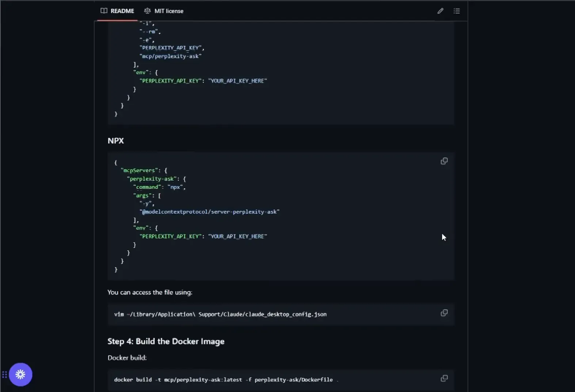Image resolution: width=575 pixels, height=392 pixels.
Task: Click the vim ~/Library/Application\ Support command text
Action: [220, 314]
